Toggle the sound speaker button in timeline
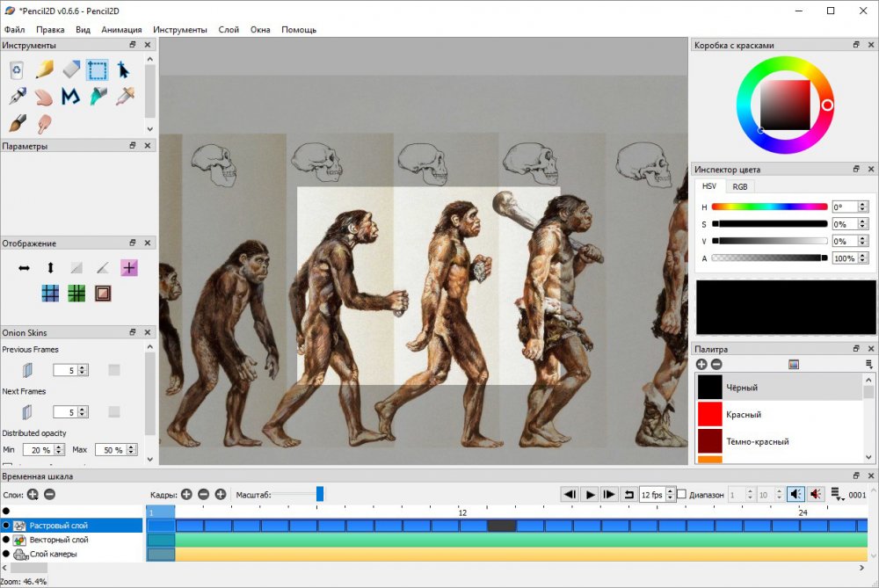The width and height of the screenshot is (879, 588). click(x=795, y=495)
